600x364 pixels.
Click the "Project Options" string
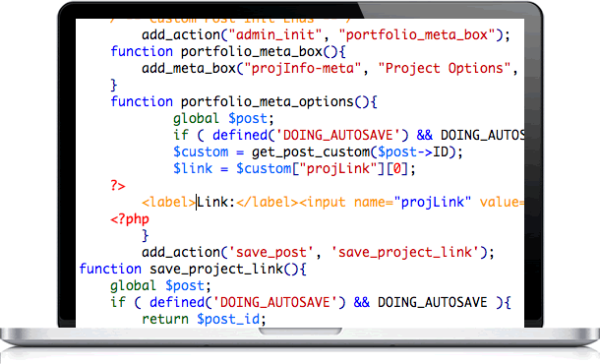pos(445,69)
